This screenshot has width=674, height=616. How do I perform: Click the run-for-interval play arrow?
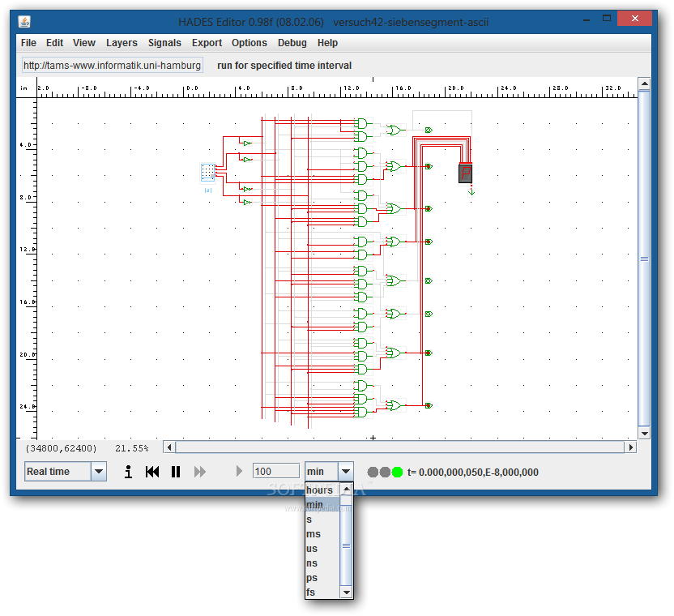pos(239,472)
